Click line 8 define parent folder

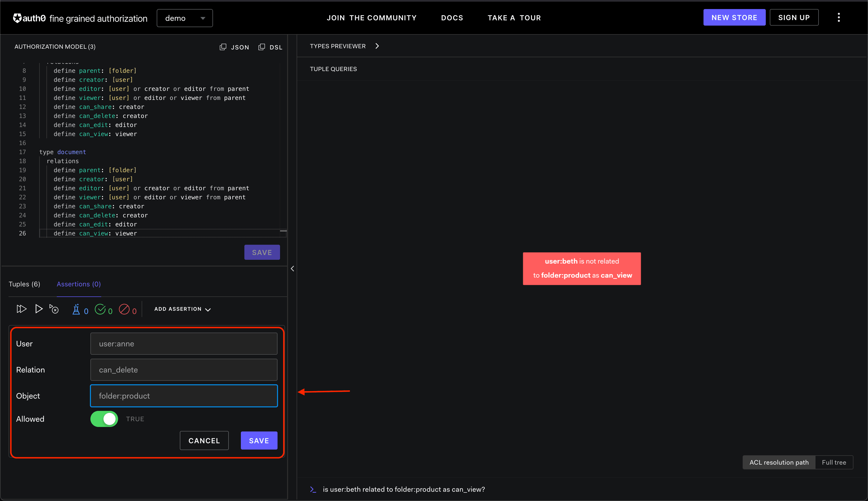coord(95,71)
